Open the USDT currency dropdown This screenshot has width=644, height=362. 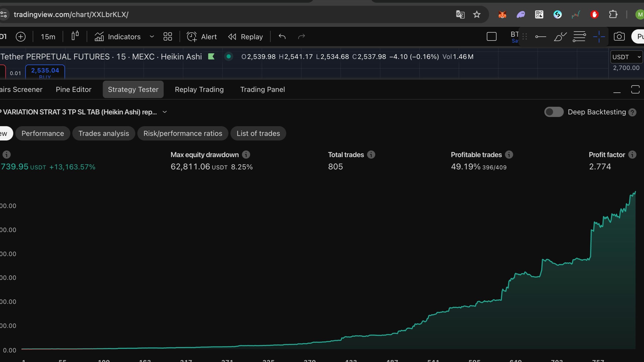(626, 57)
